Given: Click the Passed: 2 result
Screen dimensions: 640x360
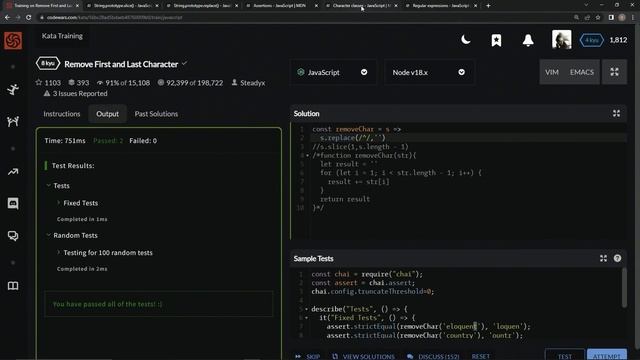Looking at the screenshot, I should point(108,141).
